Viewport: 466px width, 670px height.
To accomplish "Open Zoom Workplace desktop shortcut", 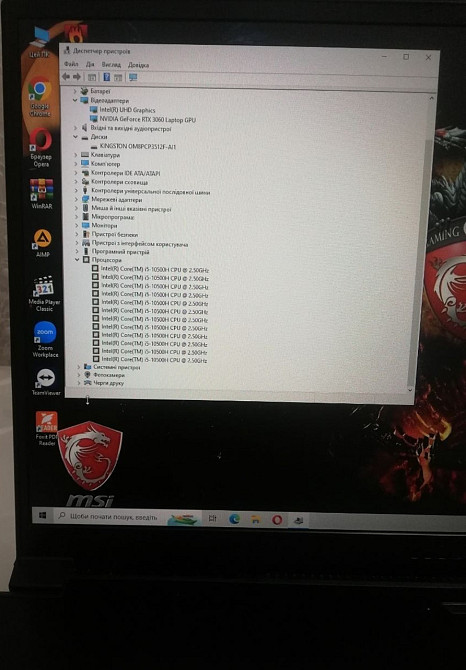I will [45, 339].
